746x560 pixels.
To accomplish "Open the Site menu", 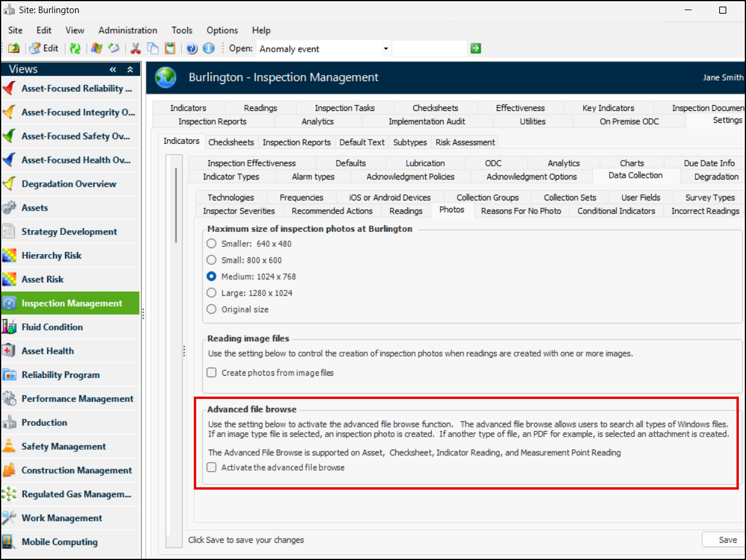I will (x=16, y=30).
